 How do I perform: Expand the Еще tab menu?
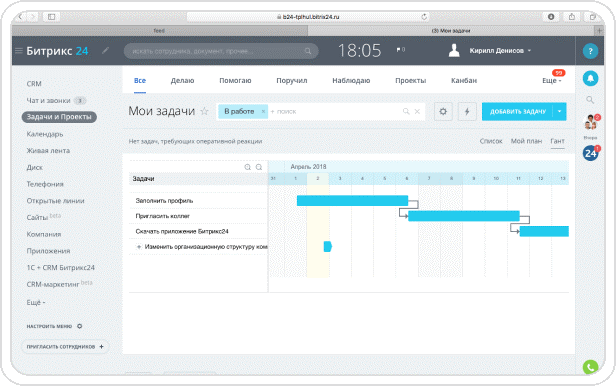552,80
